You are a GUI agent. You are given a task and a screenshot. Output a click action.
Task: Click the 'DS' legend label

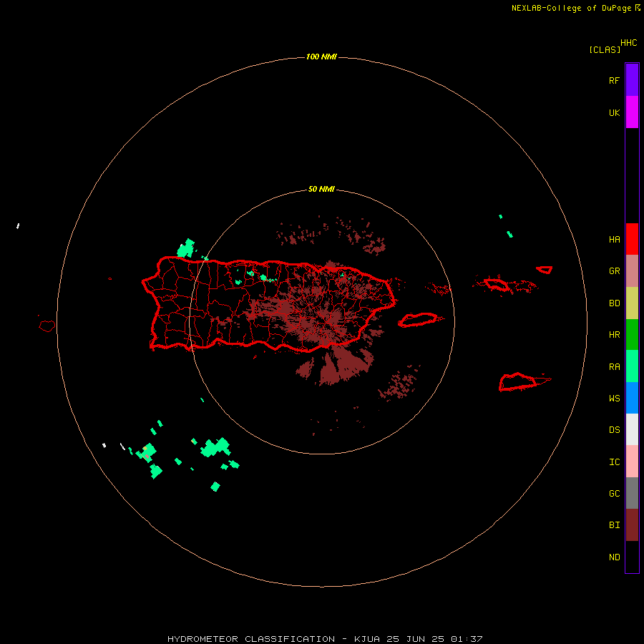pyautogui.click(x=615, y=430)
